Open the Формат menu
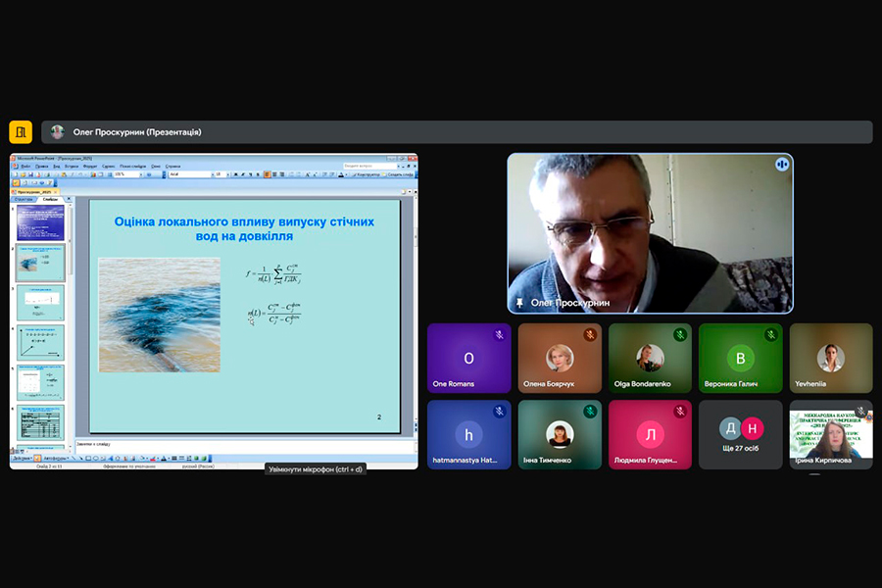882x588 pixels. (90, 167)
